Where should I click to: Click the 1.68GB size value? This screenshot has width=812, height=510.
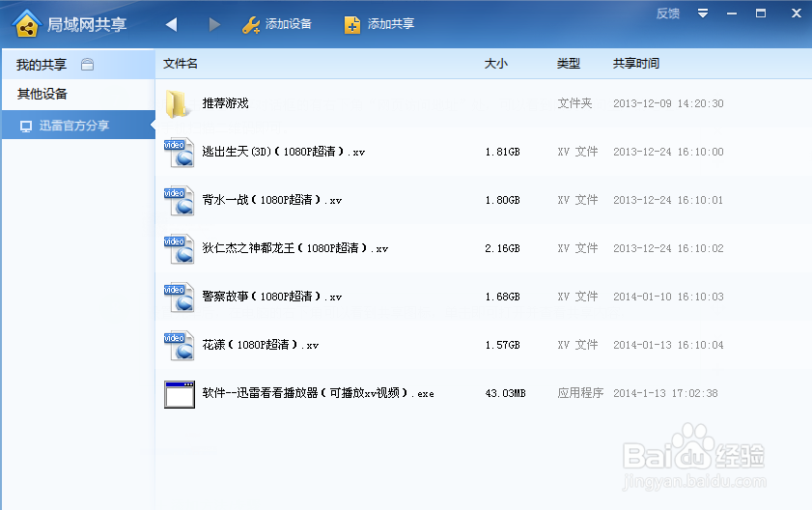pos(502,297)
